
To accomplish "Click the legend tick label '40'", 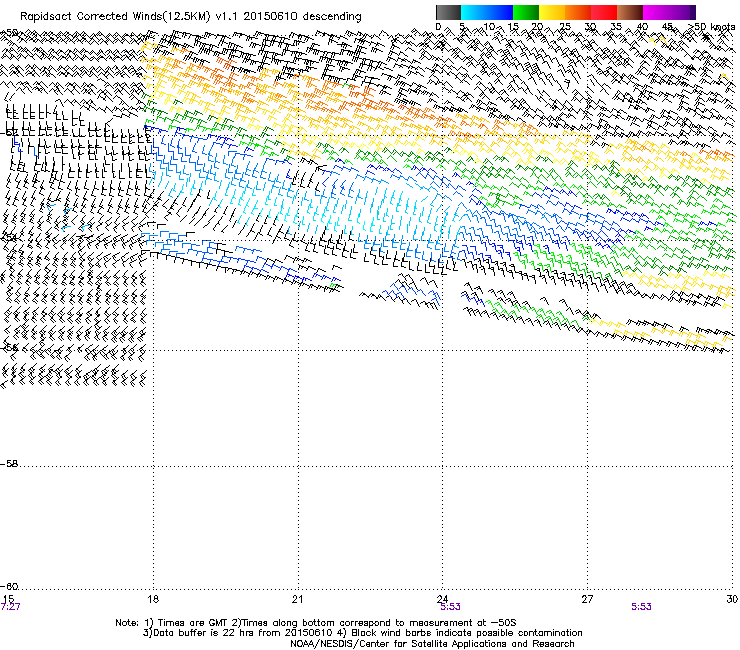I will click(642, 27).
